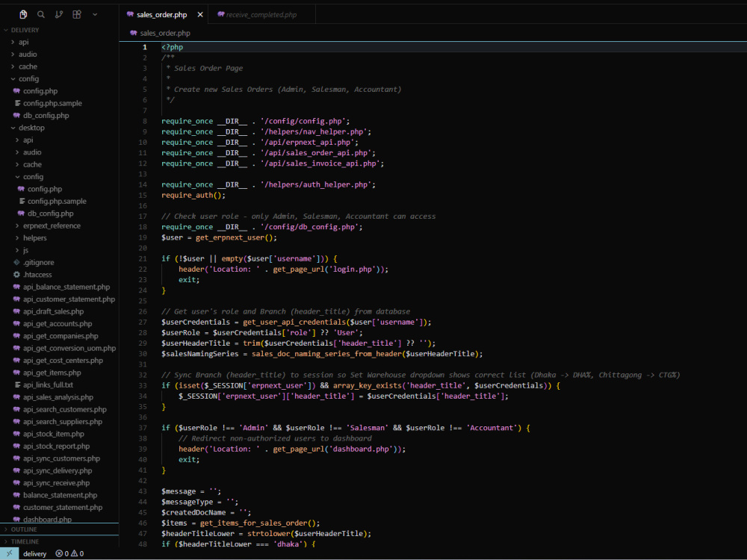
Task: Close the sales_order.php tab
Action: [x=200, y=15]
